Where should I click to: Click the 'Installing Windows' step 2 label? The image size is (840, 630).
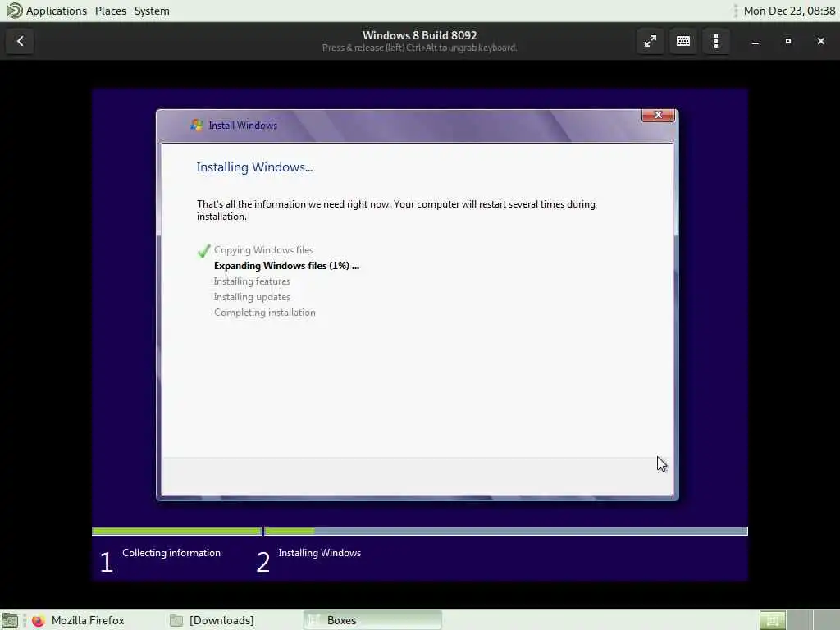(x=319, y=553)
